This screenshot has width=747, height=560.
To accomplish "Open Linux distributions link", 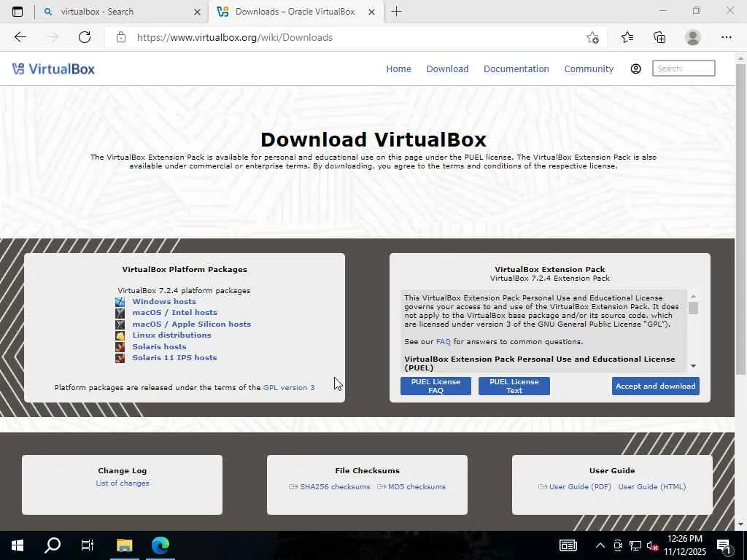I will coord(171,335).
